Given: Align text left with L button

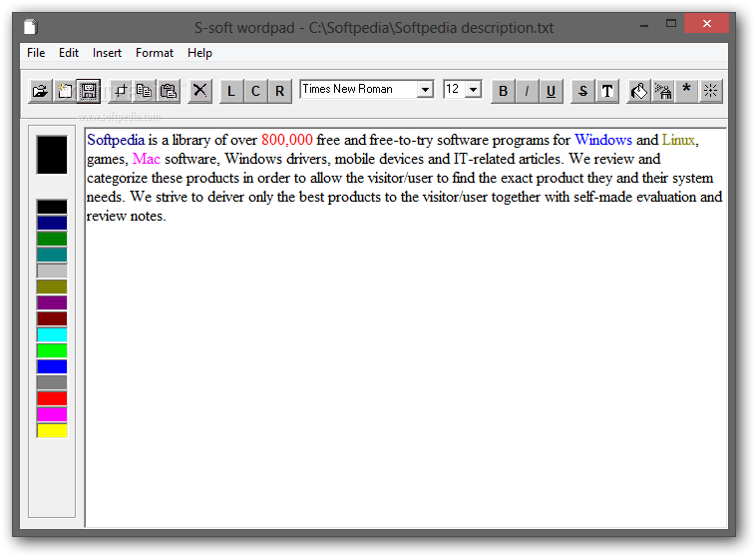Looking at the screenshot, I should click(x=231, y=91).
